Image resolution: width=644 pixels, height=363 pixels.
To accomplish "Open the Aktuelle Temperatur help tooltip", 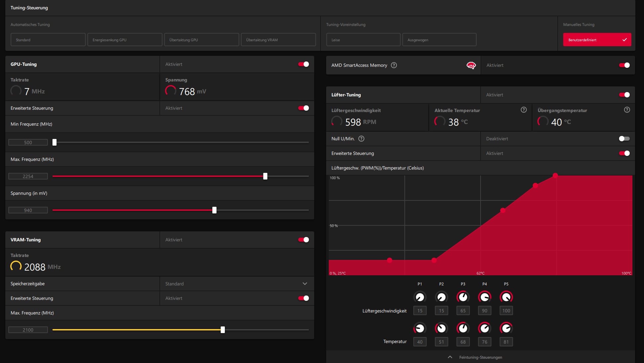I will [x=523, y=110].
